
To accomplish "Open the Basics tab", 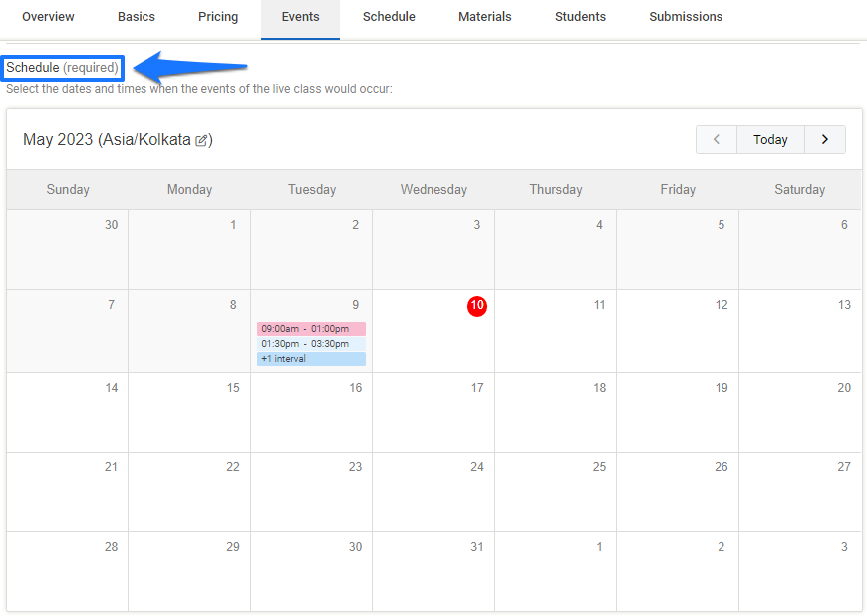I will [x=136, y=17].
